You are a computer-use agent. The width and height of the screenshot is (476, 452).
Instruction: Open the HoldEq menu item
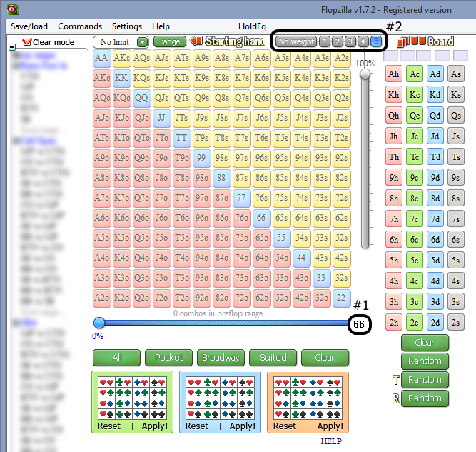pos(252,26)
